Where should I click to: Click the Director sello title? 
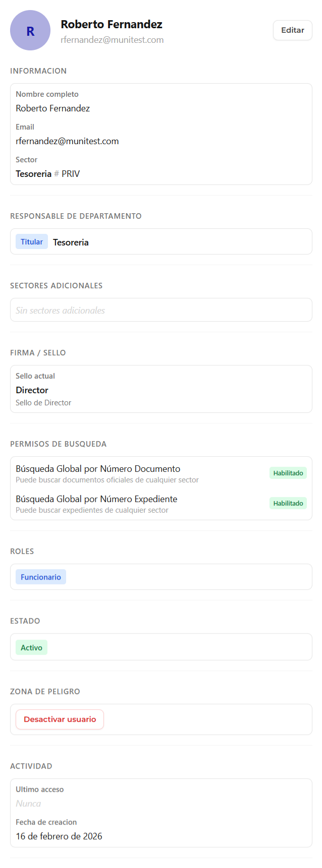coord(32,390)
